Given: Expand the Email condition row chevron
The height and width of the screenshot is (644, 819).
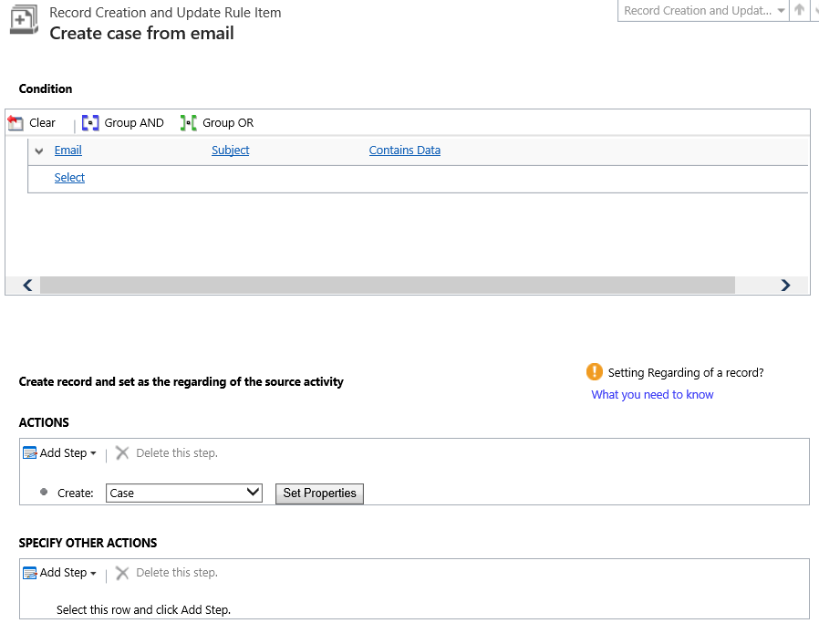Looking at the screenshot, I should click(x=38, y=151).
